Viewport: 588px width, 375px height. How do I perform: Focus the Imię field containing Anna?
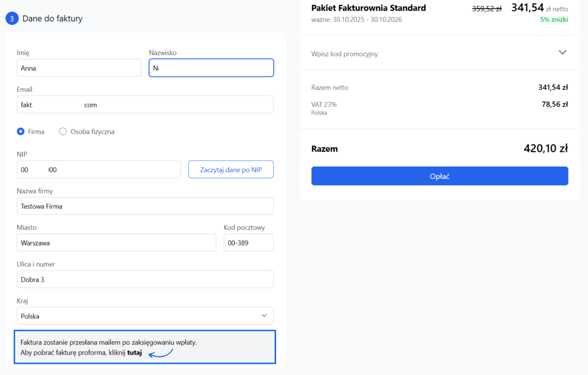(x=79, y=68)
